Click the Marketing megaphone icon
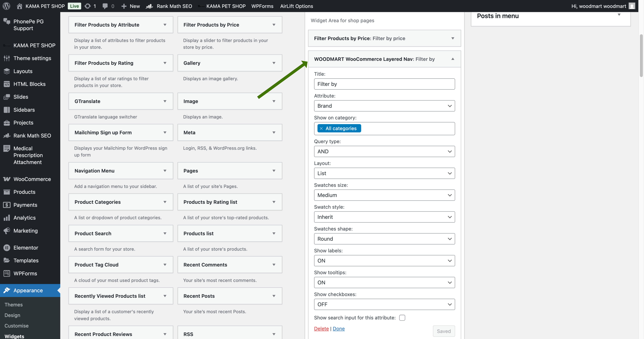Viewport: 644px width, 339px height. tap(7, 231)
